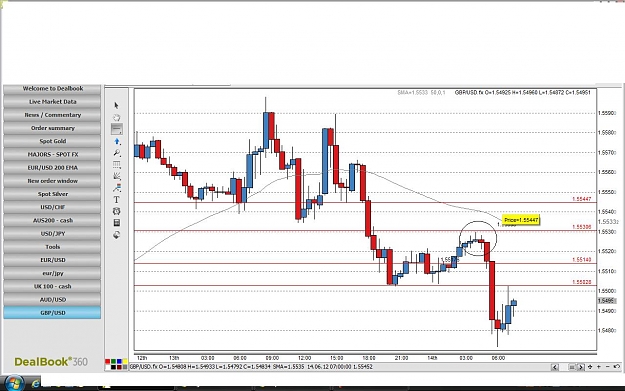This screenshot has height=391, width=625.
Task: Click the reset chart arrows icon
Action: pyautogui.click(x=617, y=366)
